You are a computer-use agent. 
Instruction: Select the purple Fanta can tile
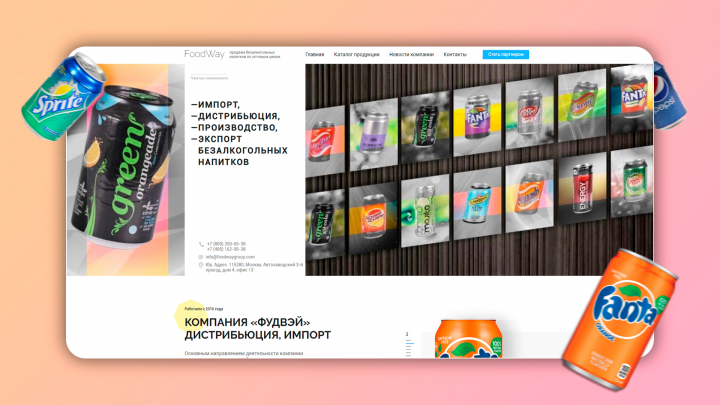(x=477, y=119)
